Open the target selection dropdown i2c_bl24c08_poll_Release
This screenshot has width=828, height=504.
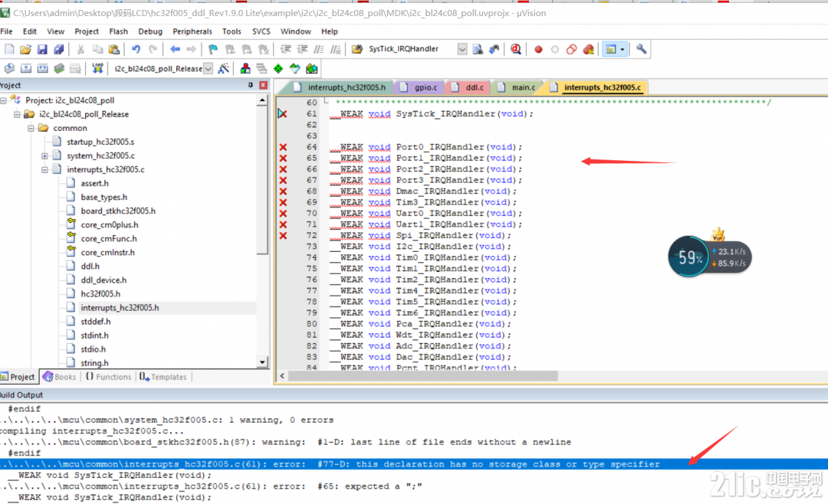208,69
